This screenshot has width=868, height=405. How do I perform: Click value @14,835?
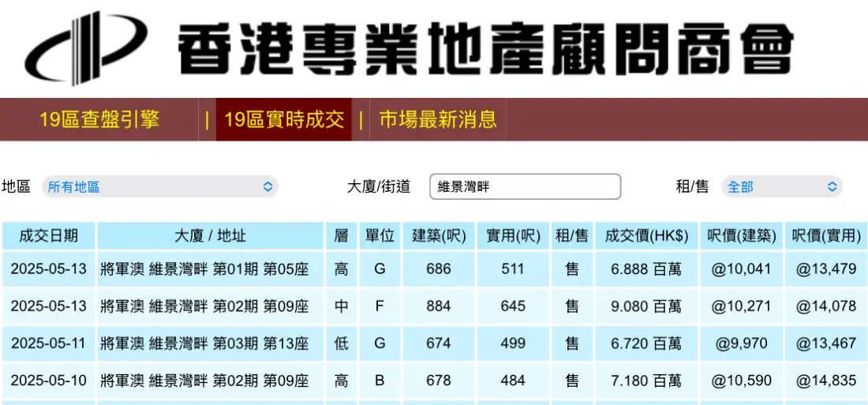pos(826,381)
